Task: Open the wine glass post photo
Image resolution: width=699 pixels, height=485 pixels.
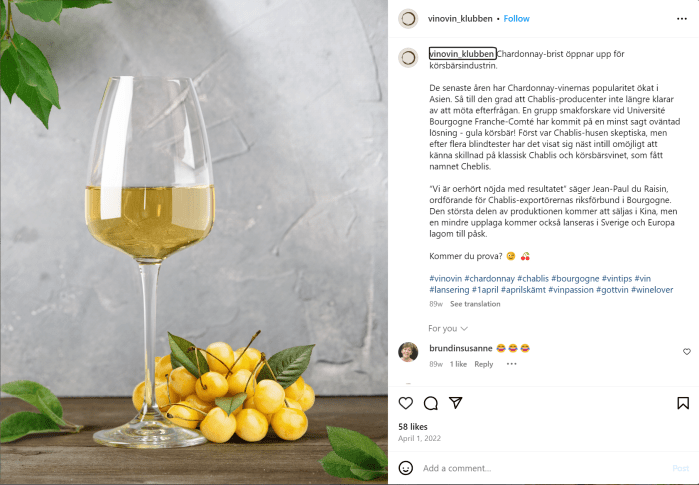Action: (x=194, y=242)
